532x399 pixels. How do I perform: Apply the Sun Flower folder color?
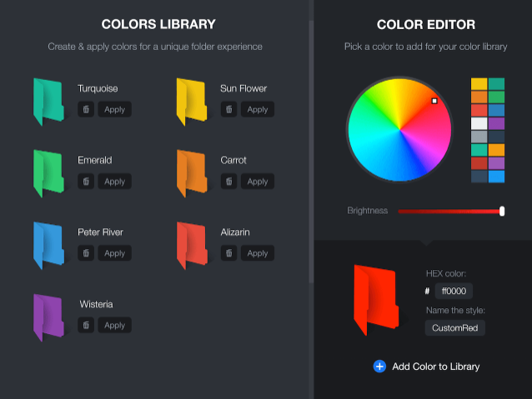[x=258, y=109]
